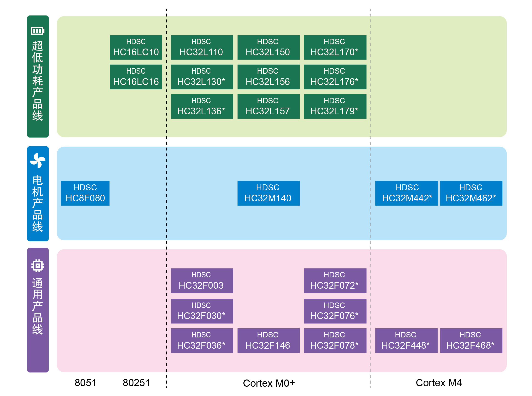
Task: Click the 通用产品线 purple sidebar label
Action: pos(38,306)
